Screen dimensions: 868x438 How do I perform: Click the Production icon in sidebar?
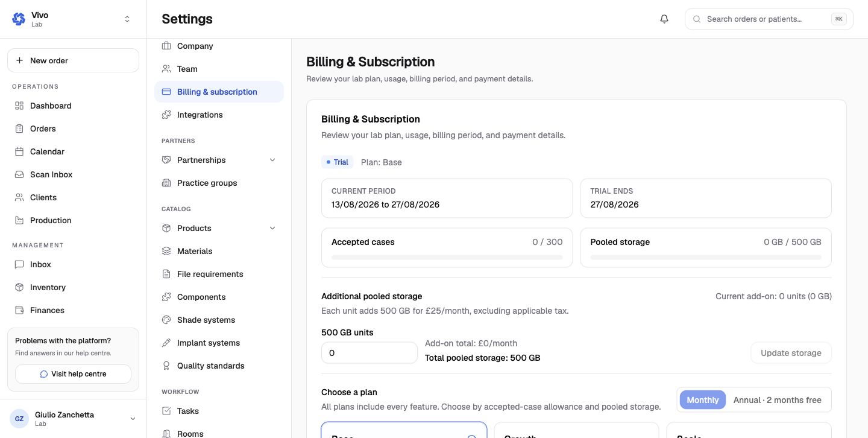point(19,220)
